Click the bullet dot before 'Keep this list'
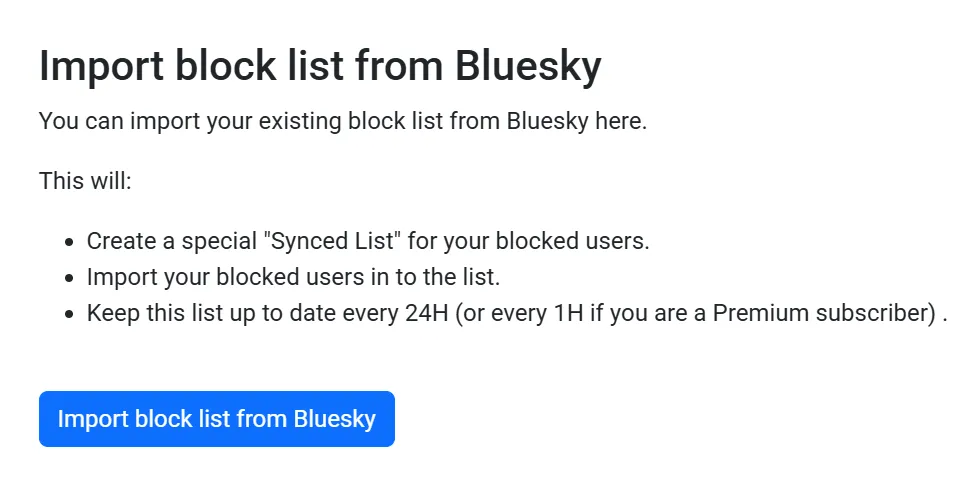The image size is (980, 492). [69, 315]
